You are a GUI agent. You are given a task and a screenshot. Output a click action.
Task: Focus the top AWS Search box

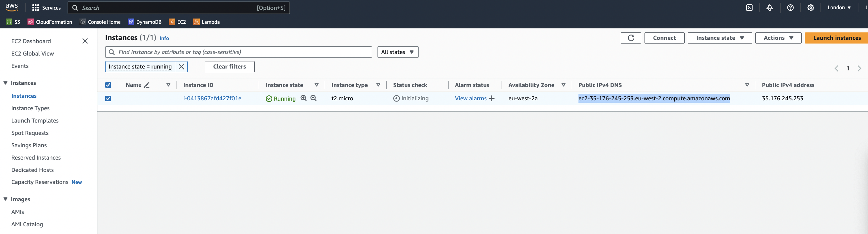pyautogui.click(x=179, y=8)
